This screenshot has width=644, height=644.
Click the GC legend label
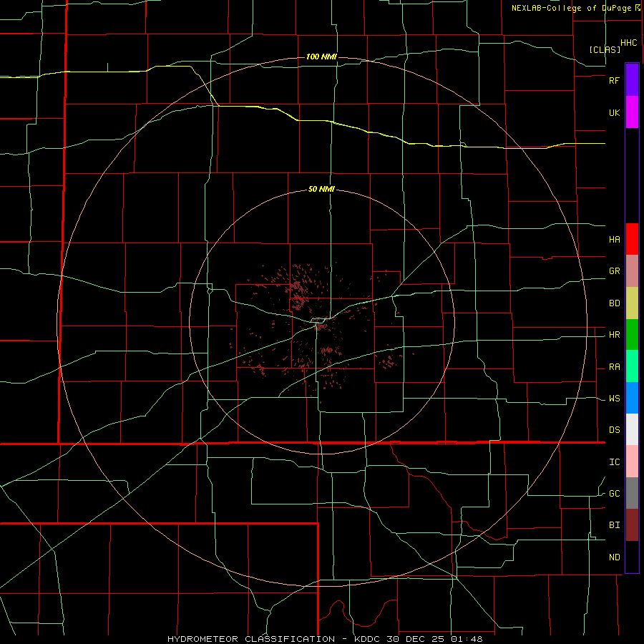tap(614, 494)
